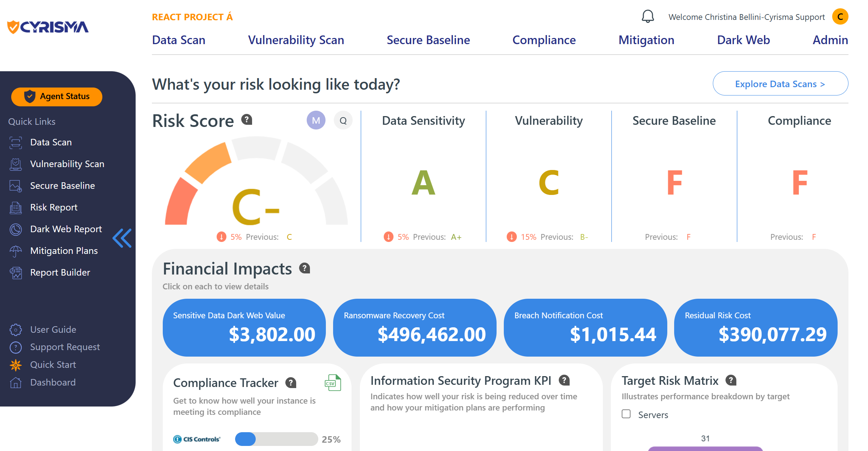Click the notification bell icon
The image size is (868, 451).
click(647, 17)
